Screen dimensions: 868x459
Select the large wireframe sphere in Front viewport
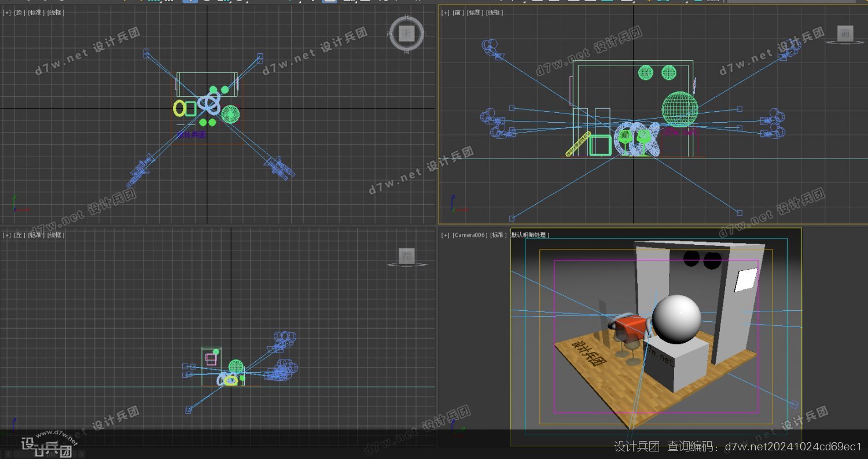pyautogui.click(x=680, y=109)
